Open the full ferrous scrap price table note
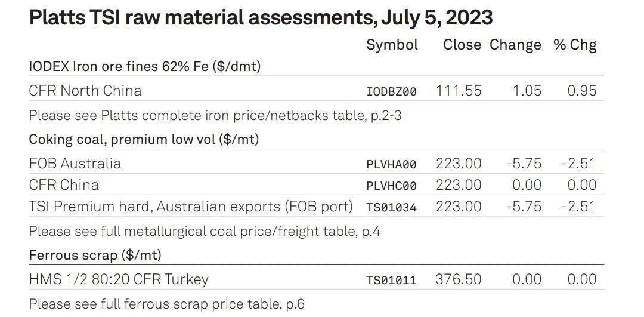The width and height of the screenshot is (644, 317). tap(167, 304)
